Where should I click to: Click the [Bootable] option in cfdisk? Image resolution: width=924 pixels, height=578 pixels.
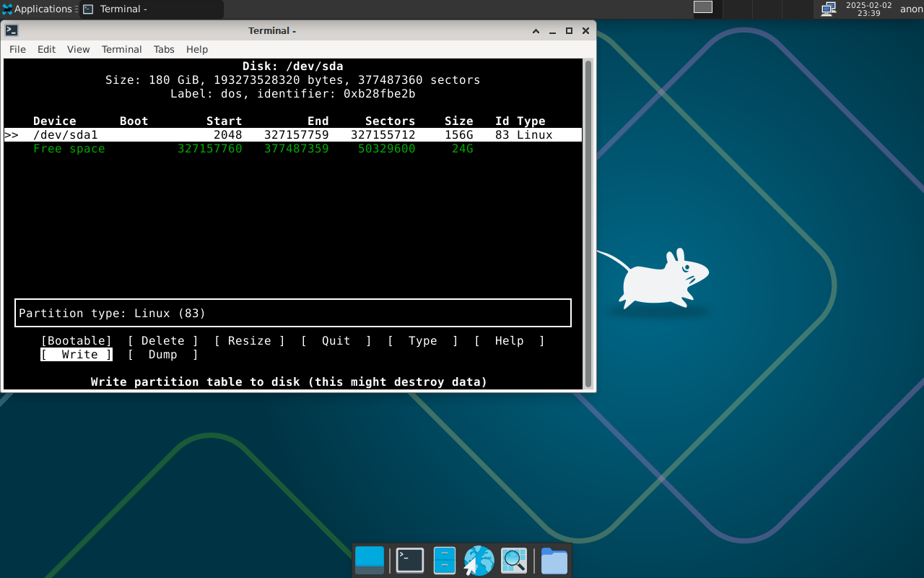pos(77,341)
